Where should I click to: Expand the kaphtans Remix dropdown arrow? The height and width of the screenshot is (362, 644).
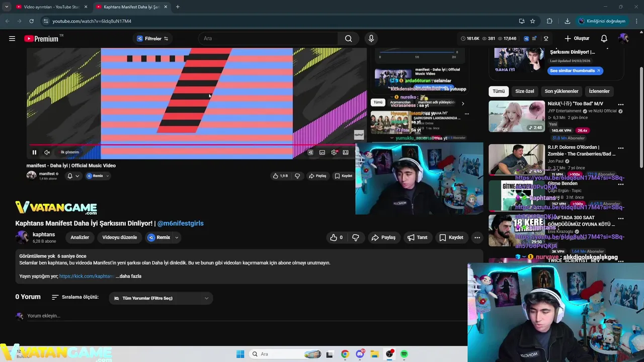tap(177, 237)
